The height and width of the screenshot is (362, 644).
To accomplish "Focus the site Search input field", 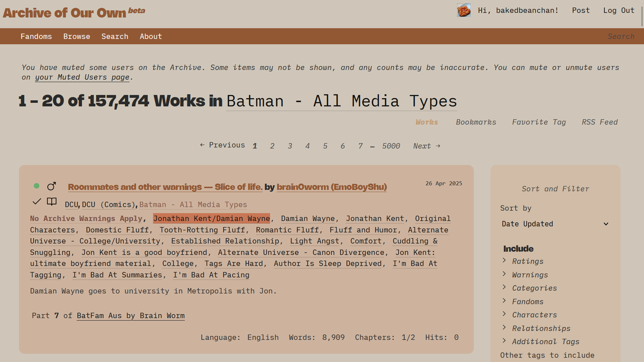I will 621,36.
